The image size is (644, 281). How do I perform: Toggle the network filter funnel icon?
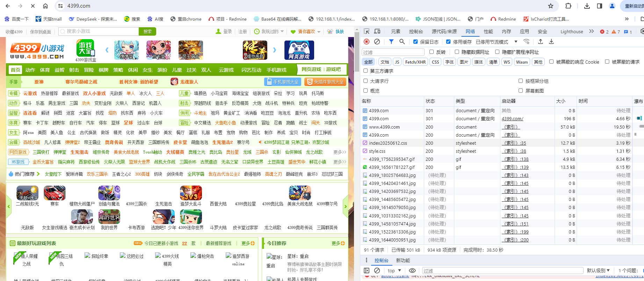[x=391, y=42]
